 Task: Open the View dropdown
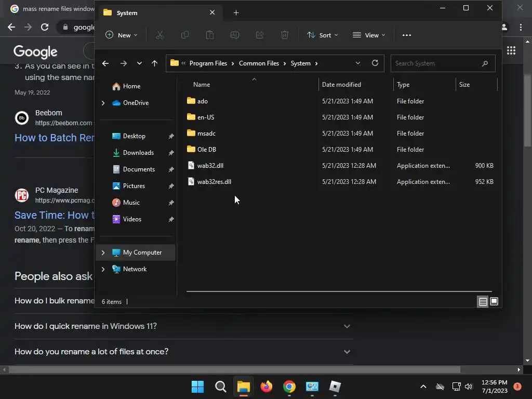[x=369, y=35]
